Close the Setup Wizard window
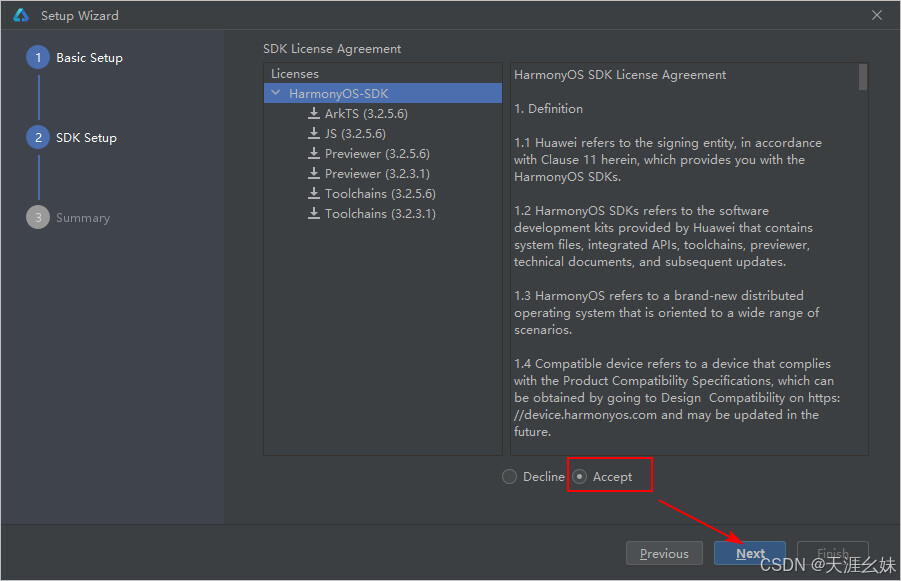The height and width of the screenshot is (581, 901). coord(877,16)
